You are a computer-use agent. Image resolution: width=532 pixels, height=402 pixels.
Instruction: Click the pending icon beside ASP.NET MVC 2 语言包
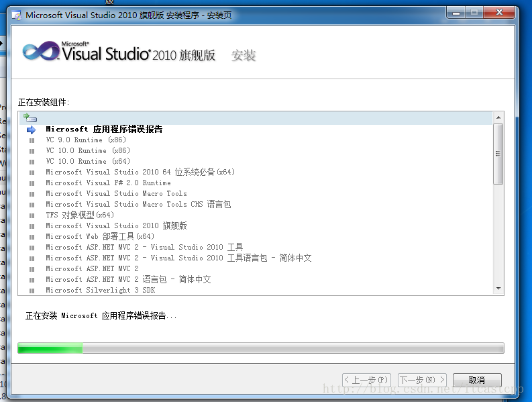pyautogui.click(x=32, y=280)
